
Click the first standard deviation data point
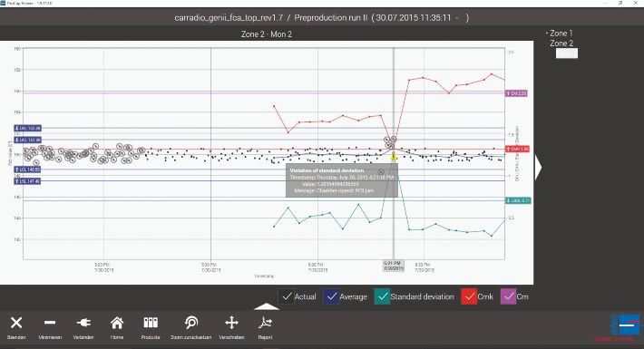pyautogui.click(x=274, y=227)
